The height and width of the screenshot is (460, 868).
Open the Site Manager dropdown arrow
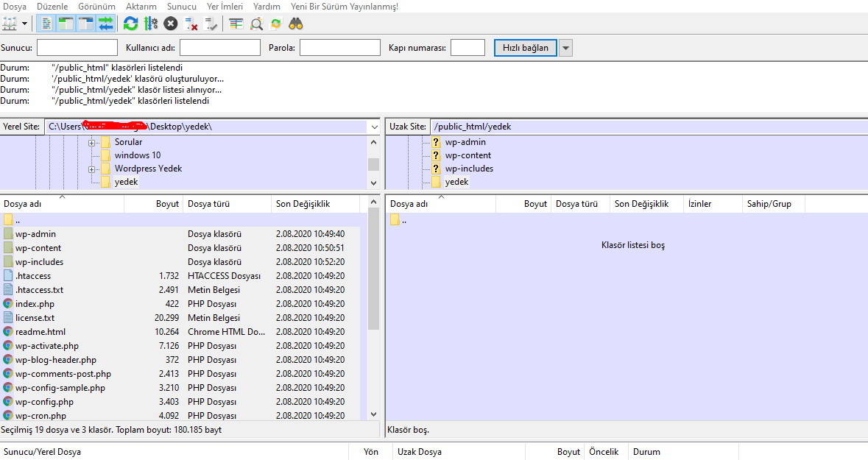(x=24, y=24)
